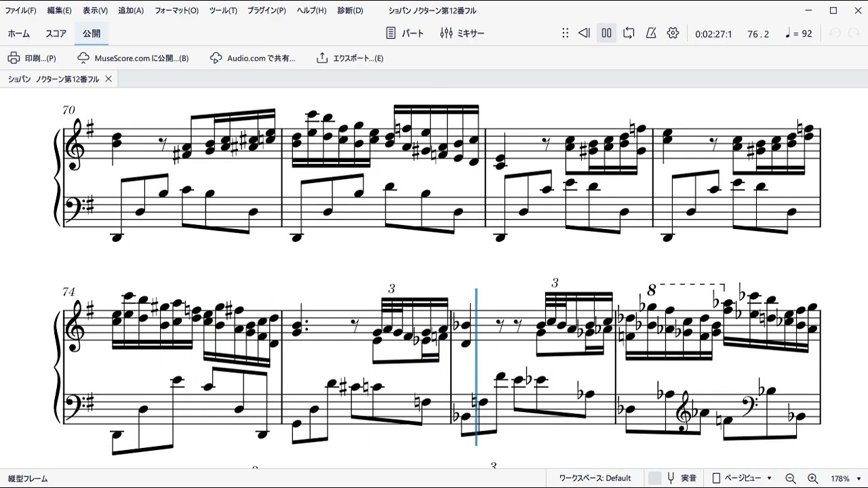Viewport: 868px width, 488px height.
Task: Select the 公開 tab
Action: pyautogui.click(x=92, y=33)
